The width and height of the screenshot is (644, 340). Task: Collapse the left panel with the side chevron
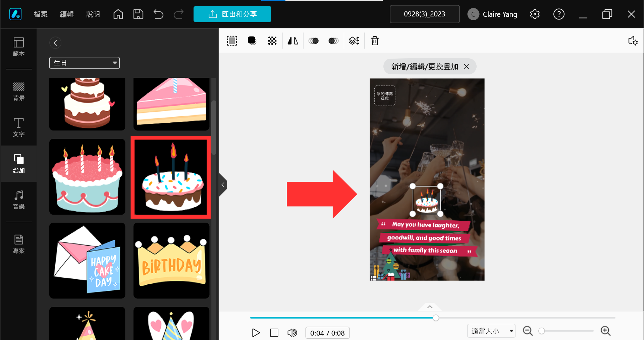(x=223, y=185)
